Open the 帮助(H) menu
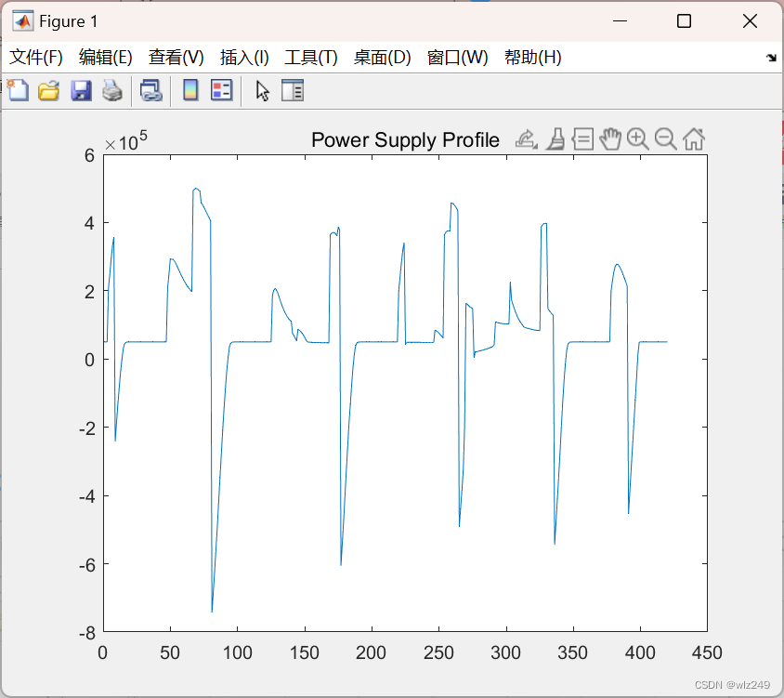Viewport: 784px width, 698px height. [533, 58]
